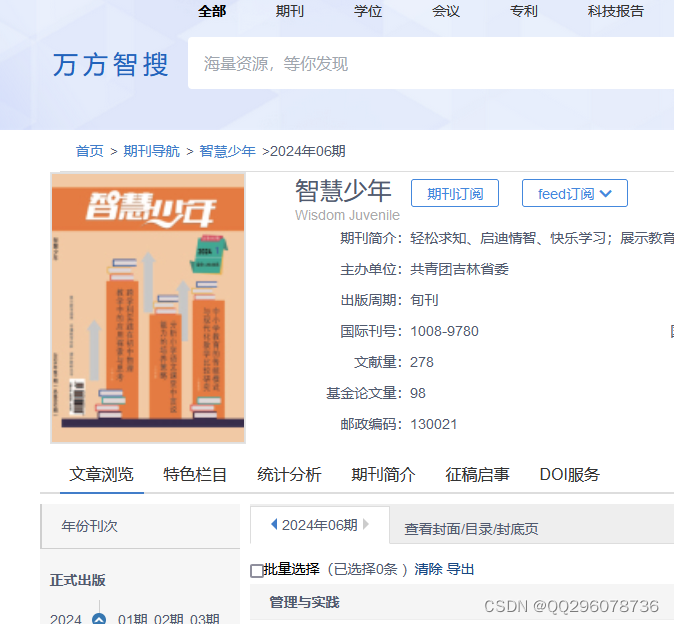The width and height of the screenshot is (674, 624).
Task: Expand the feed订阅 dropdown
Action: (x=575, y=193)
